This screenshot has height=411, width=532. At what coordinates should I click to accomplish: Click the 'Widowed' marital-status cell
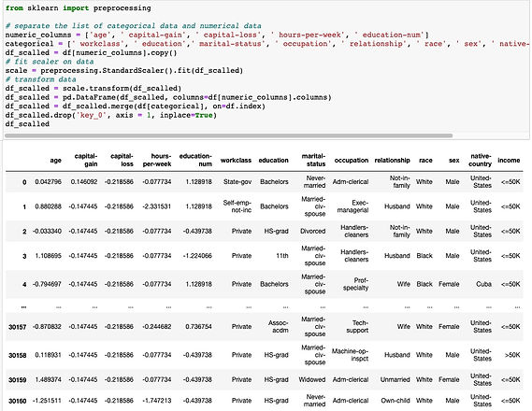(311, 380)
